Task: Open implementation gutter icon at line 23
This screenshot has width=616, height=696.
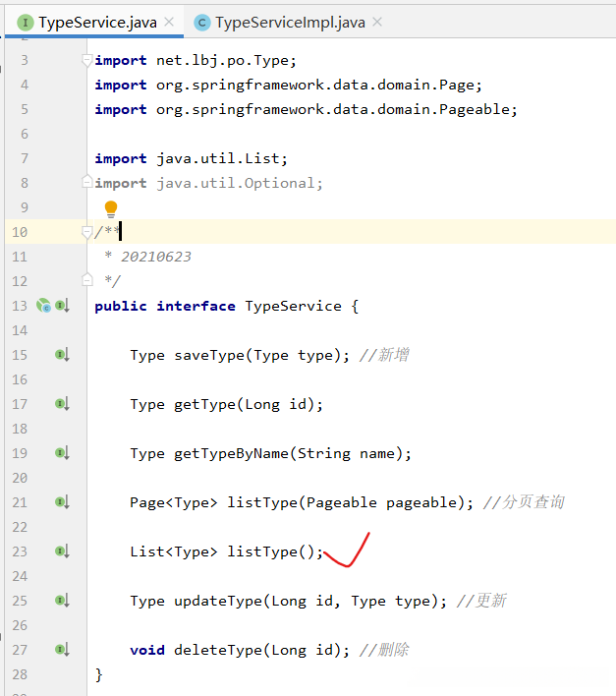Action: pos(62,551)
